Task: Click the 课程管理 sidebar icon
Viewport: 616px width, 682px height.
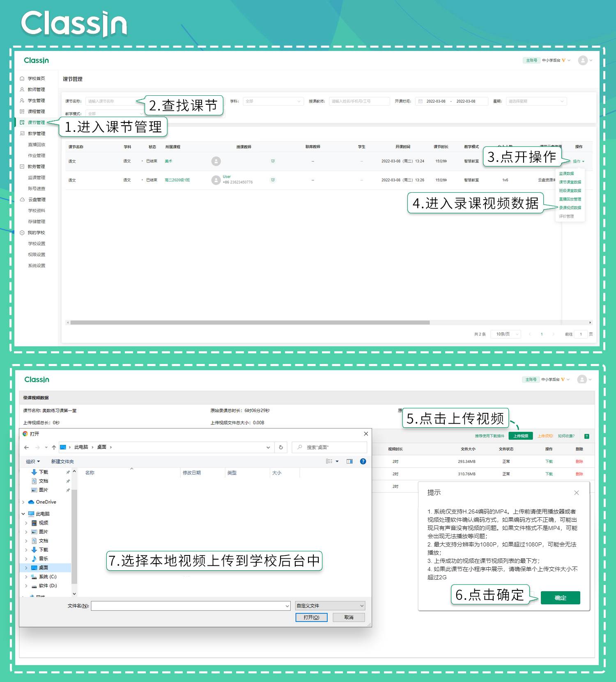Action: click(x=22, y=112)
